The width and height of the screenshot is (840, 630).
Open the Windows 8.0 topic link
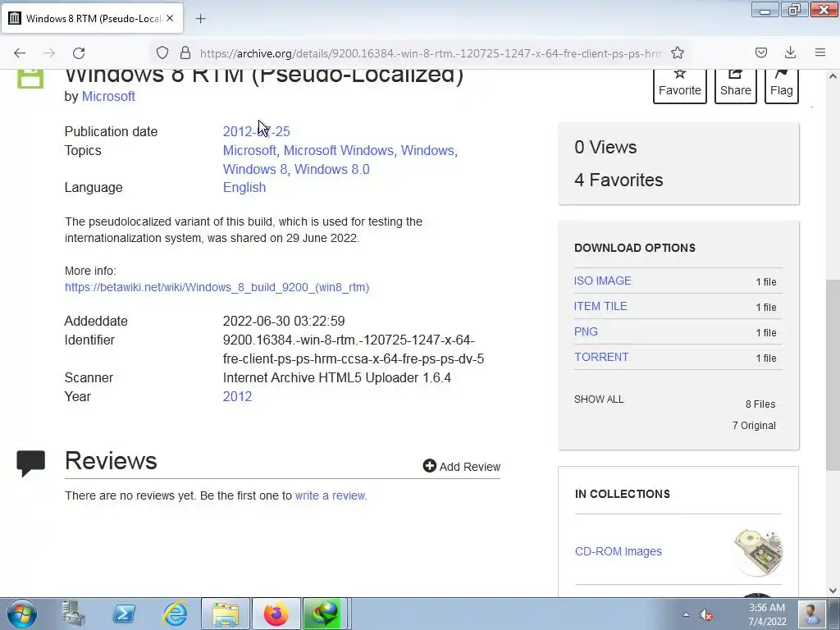[x=332, y=169]
